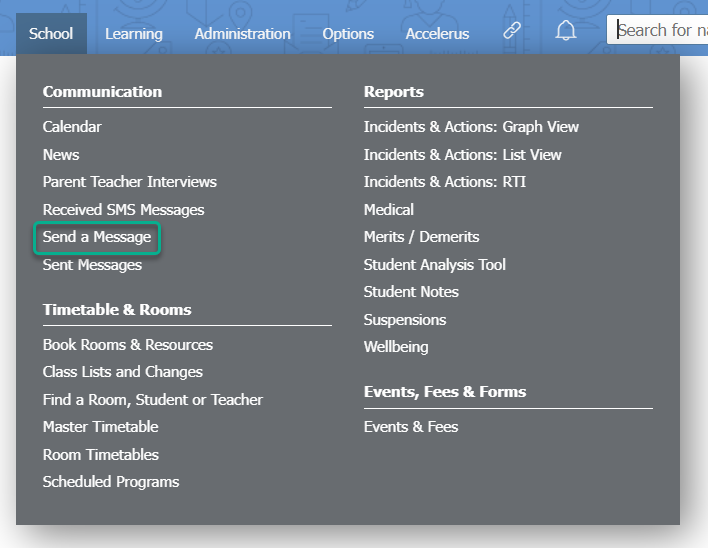
Task: Go to Parent Teacher Interviews
Action: (x=129, y=182)
